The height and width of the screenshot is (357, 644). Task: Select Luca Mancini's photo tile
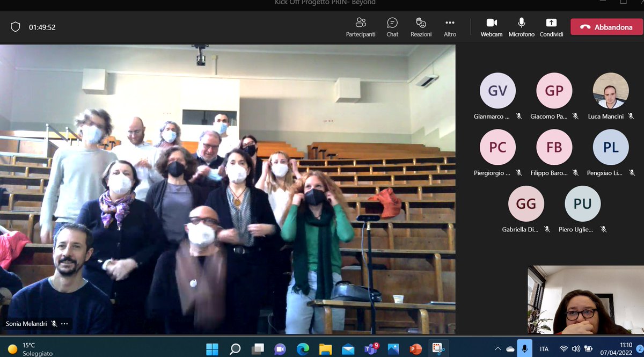611,91
